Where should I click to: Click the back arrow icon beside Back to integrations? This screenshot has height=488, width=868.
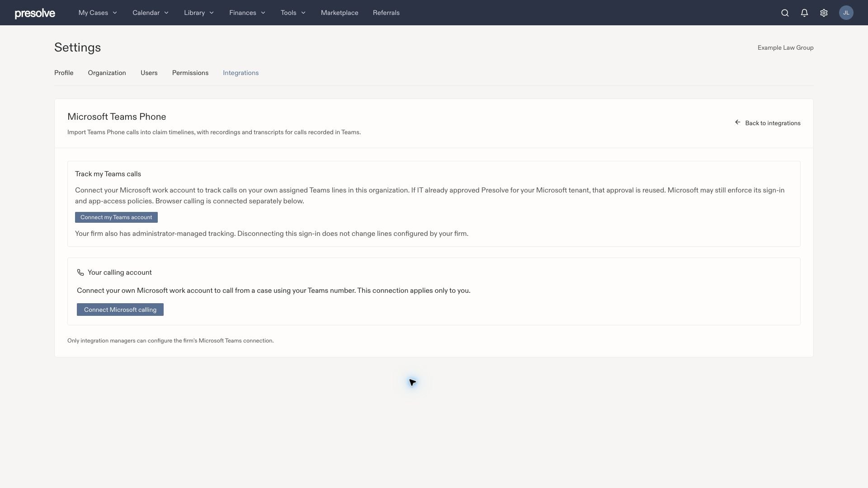point(738,122)
